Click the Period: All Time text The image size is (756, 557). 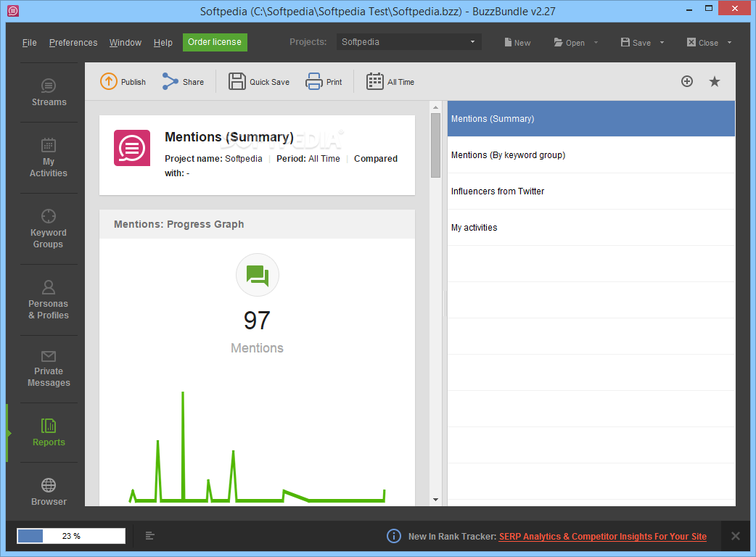tap(308, 159)
